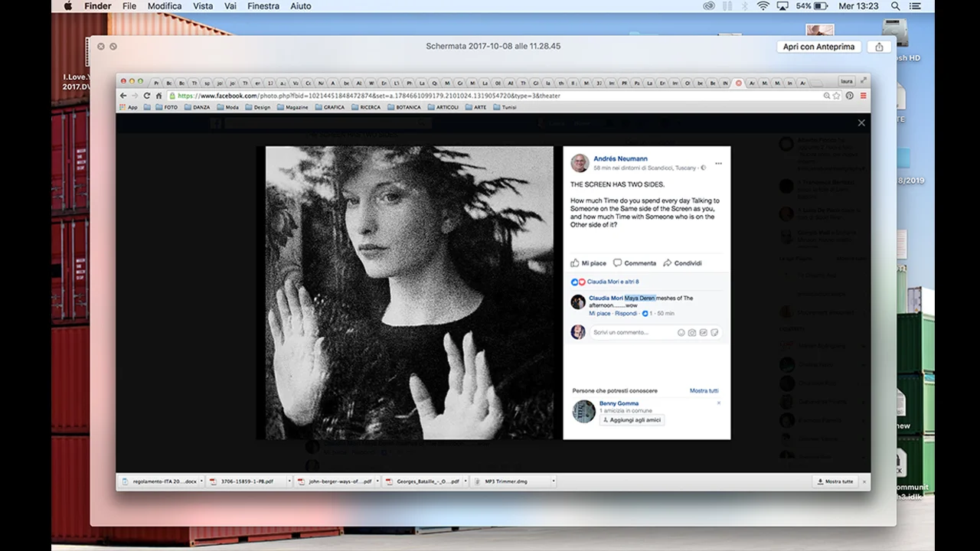
Task: Open post options three-dot menu
Action: pos(718,164)
